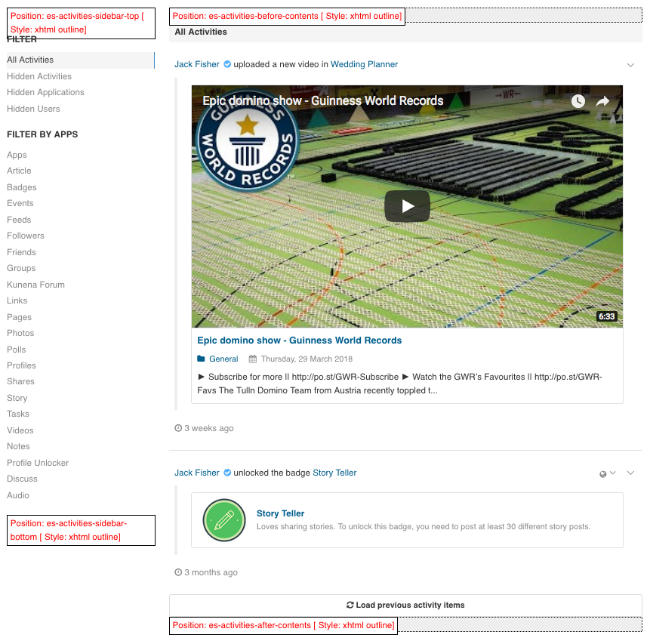Screen dimensions: 650x644
Task: Click verified badge next to uploaded-video Jack Fisher
Action: pos(227,64)
